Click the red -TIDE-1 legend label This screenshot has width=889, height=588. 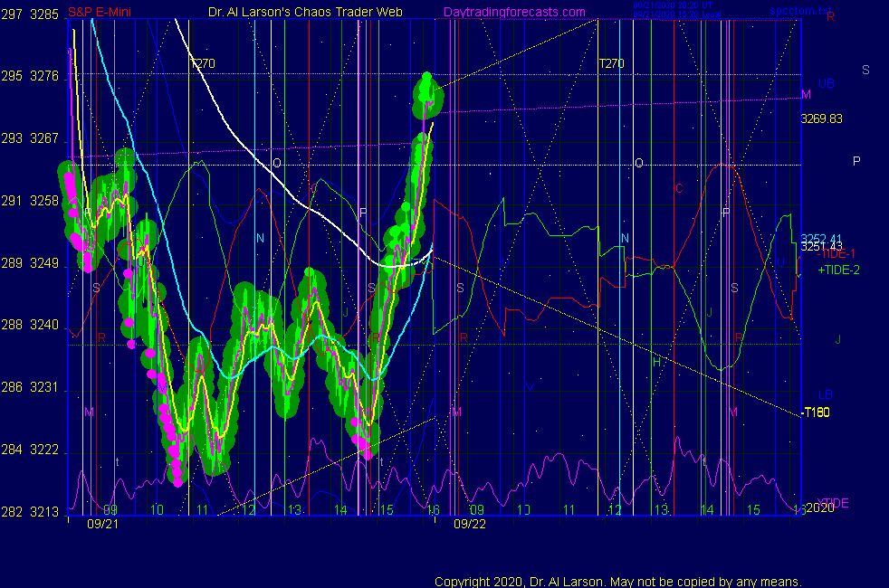[838, 256]
